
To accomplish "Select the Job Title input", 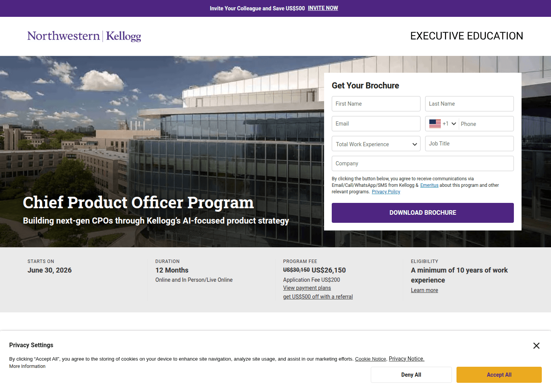I will point(469,144).
